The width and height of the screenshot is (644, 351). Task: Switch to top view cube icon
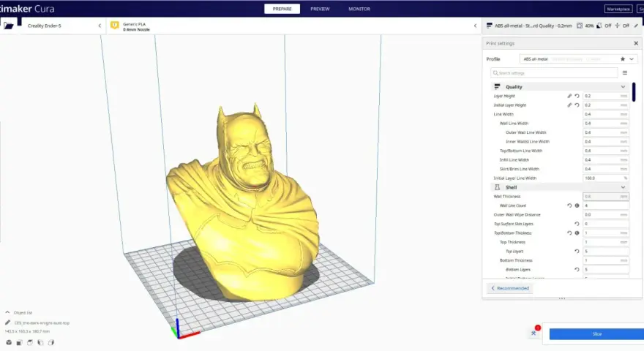30,342
